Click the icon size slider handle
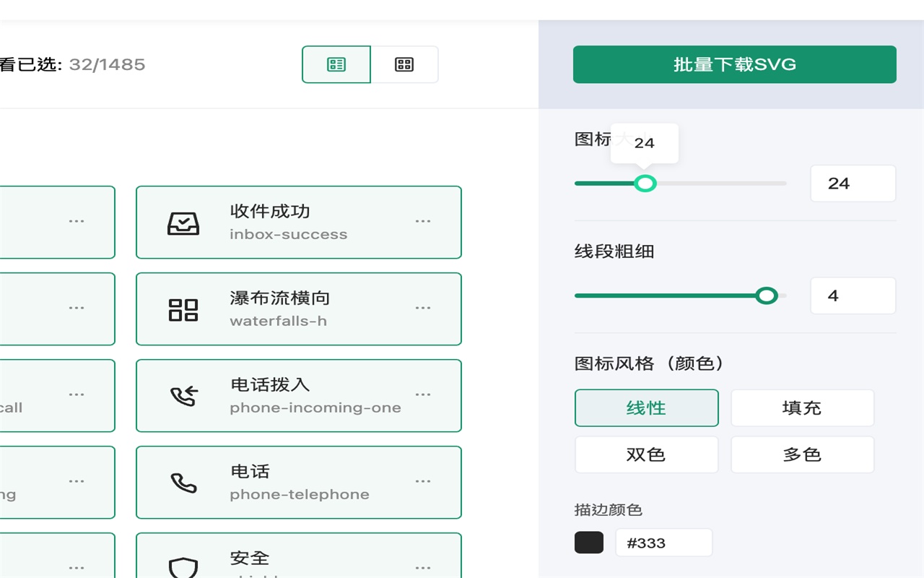The image size is (924, 578). 645,184
